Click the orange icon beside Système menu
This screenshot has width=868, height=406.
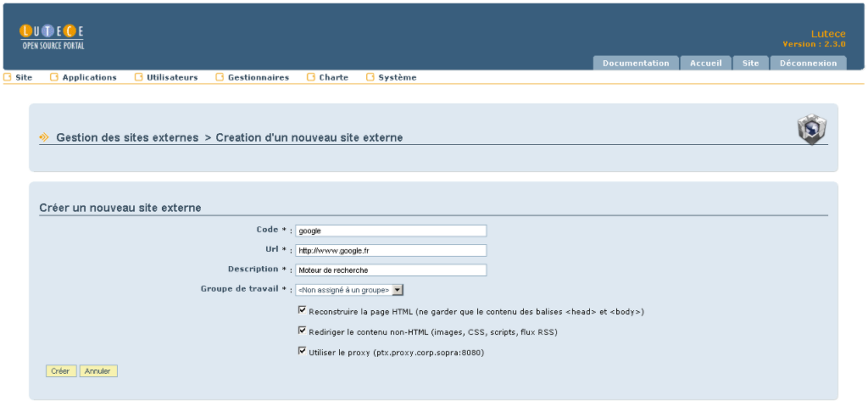click(370, 77)
